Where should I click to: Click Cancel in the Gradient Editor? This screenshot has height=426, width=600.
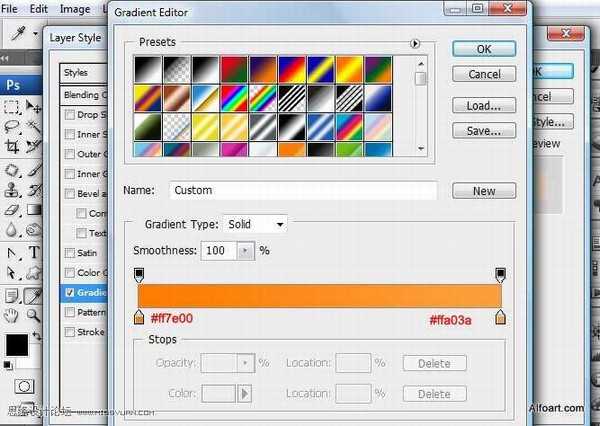click(484, 74)
